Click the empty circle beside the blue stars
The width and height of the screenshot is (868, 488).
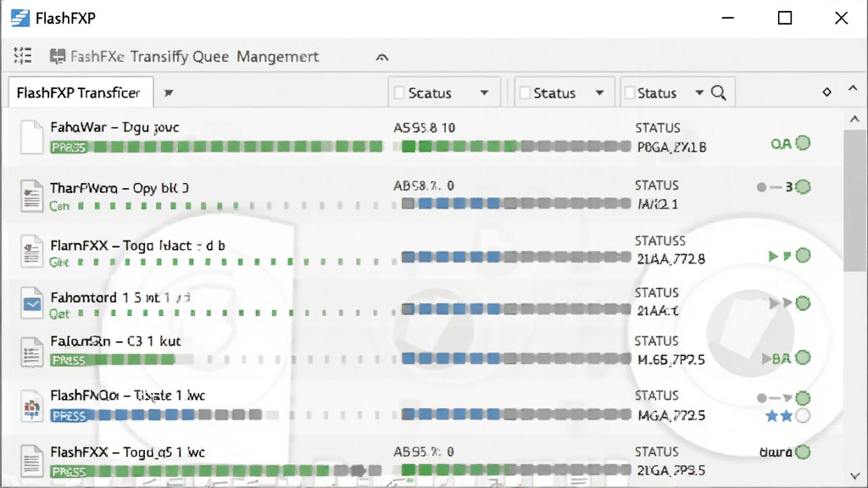803,416
